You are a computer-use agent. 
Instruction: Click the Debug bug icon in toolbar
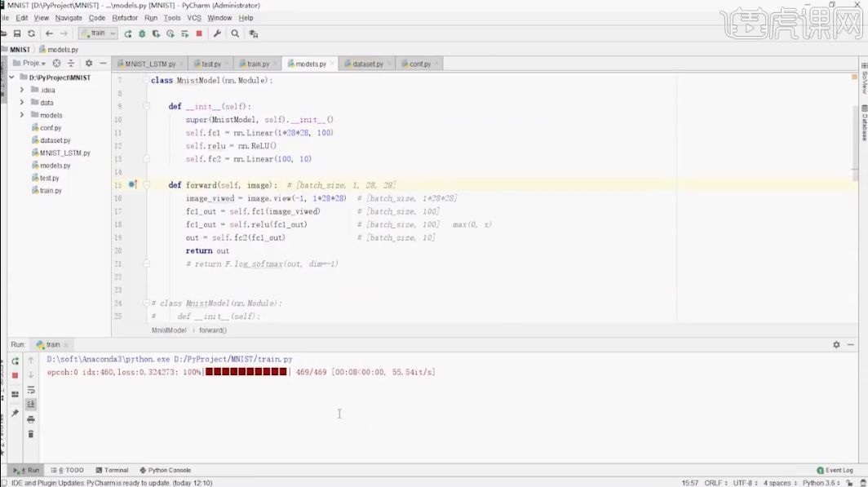point(142,33)
